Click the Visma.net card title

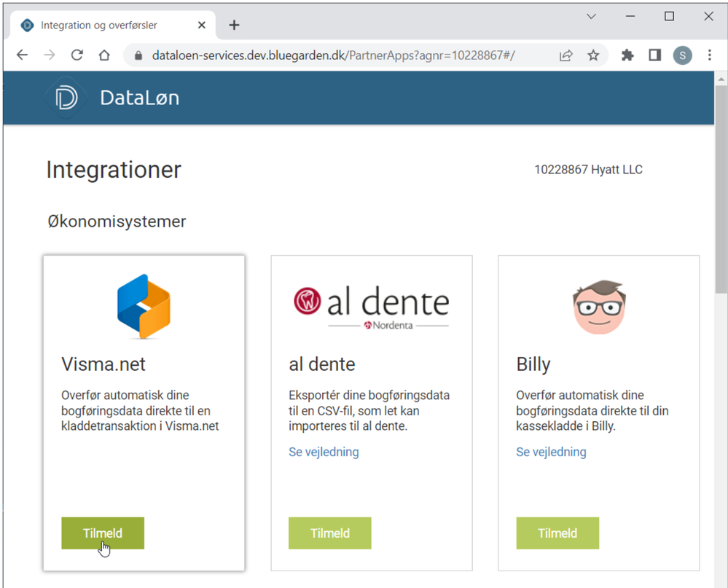103,364
